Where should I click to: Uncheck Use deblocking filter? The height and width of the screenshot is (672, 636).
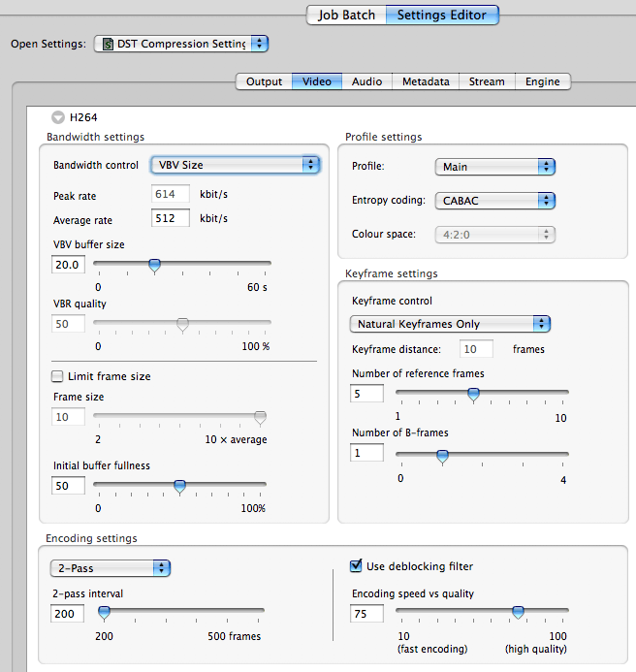(x=356, y=566)
